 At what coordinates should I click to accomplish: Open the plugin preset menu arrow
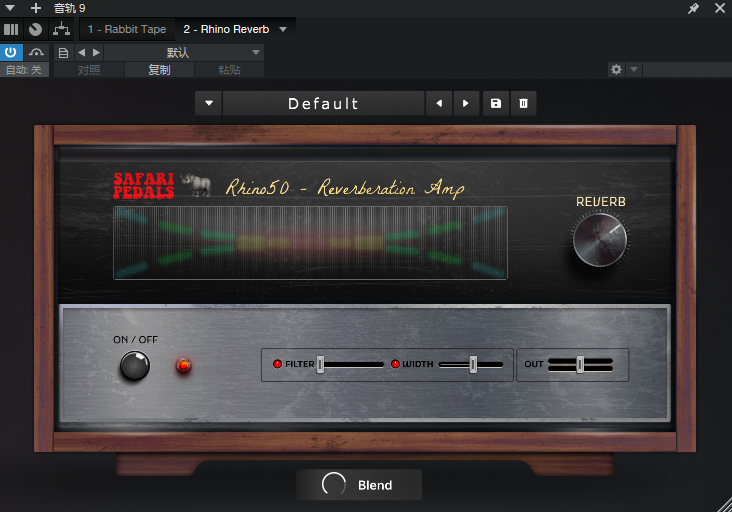coord(209,103)
